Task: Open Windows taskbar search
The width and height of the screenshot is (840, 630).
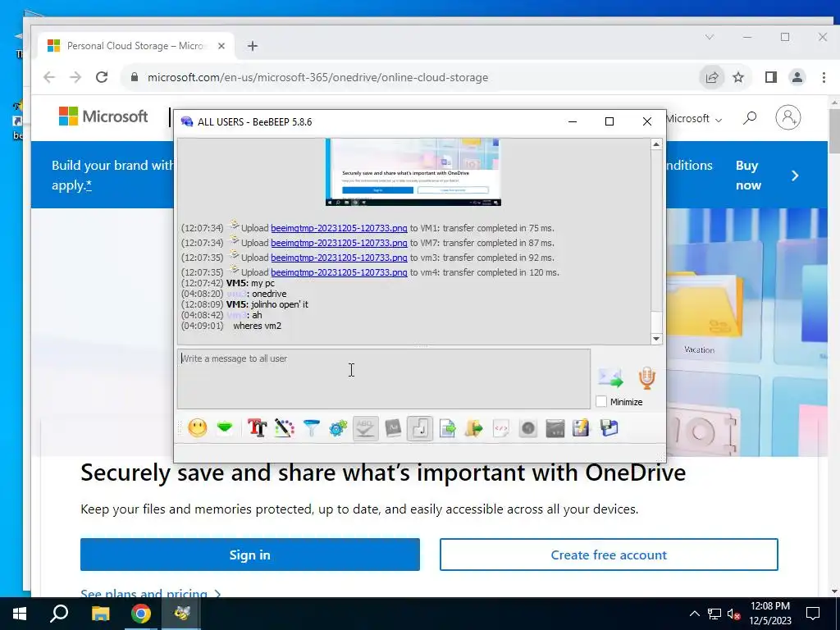Action: [x=59, y=614]
